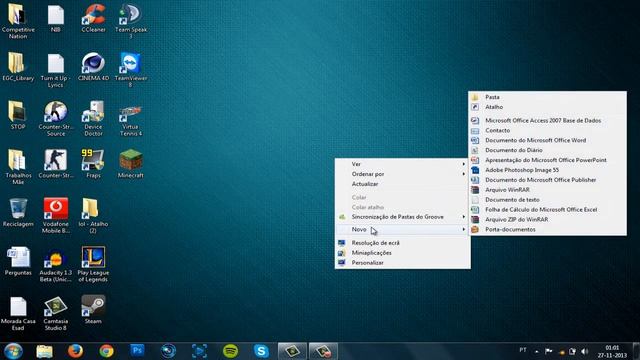Select the STOP folder
This screenshot has width=640, height=360.
[18, 116]
